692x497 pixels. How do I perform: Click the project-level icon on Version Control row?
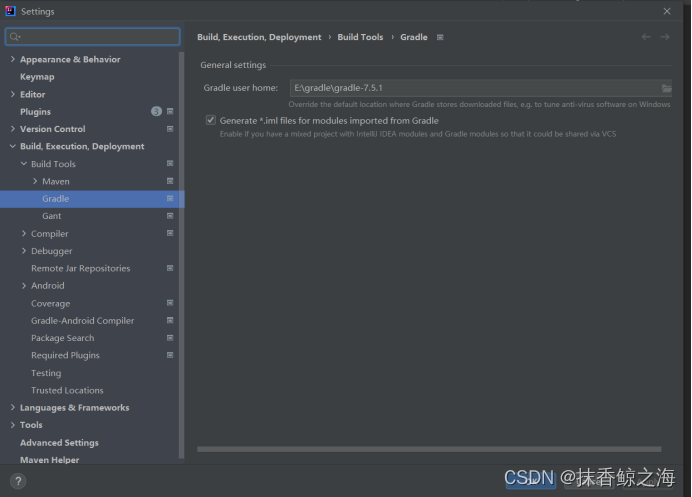[x=170, y=129]
